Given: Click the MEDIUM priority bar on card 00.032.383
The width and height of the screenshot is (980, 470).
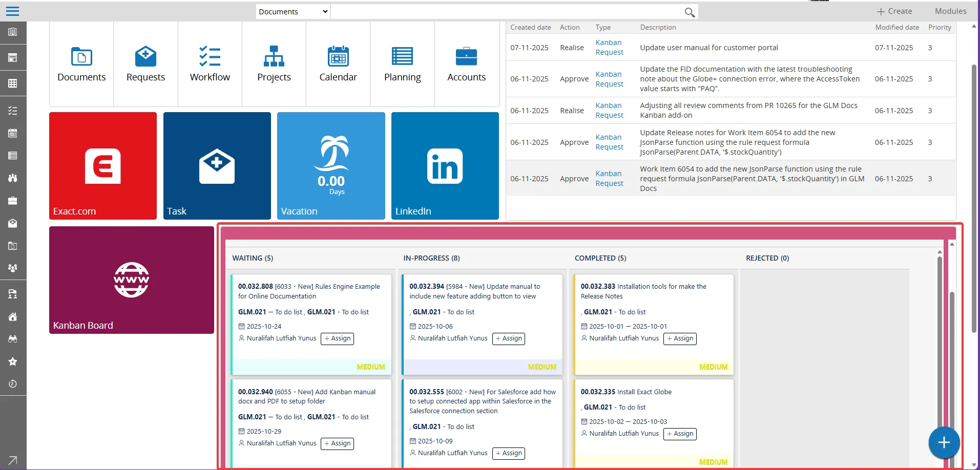Looking at the screenshot, I should pos(713,367).
